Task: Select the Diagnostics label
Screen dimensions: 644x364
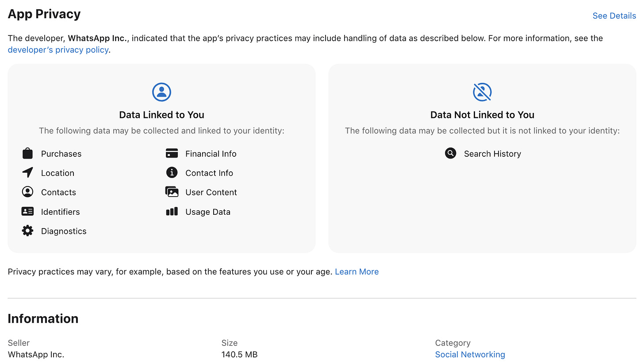Action: click(x=64, y=231)
